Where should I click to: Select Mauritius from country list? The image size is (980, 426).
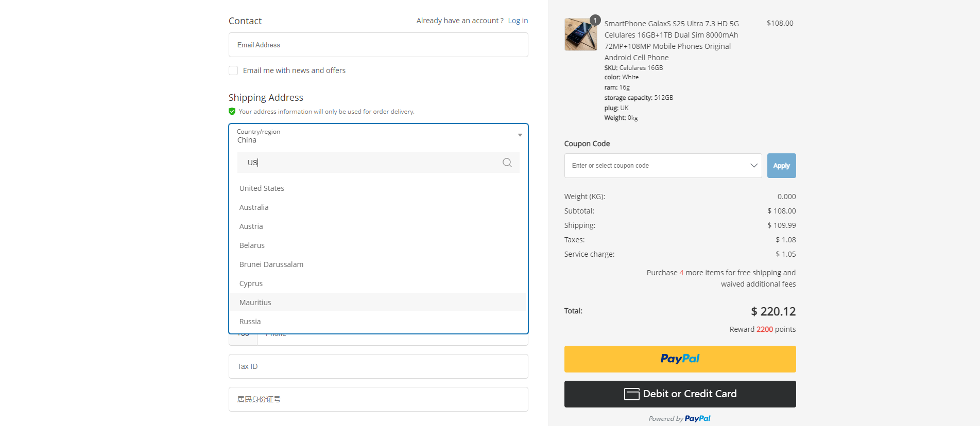tap(377, 303)
